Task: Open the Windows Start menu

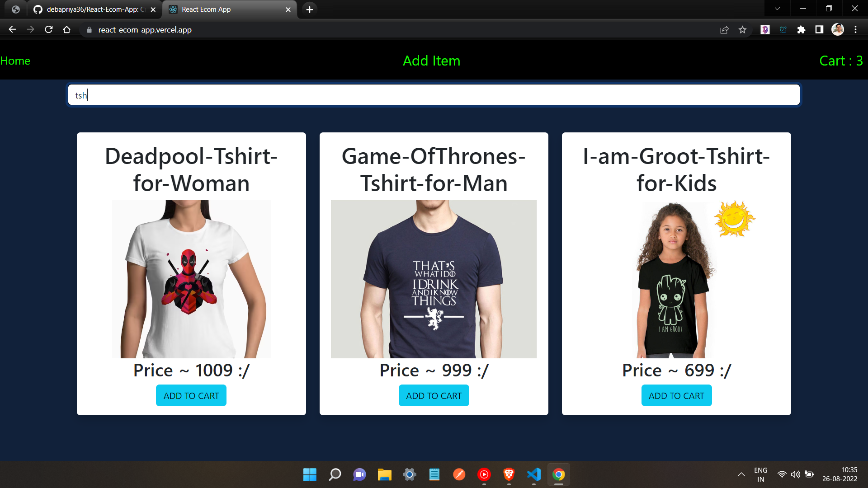Action: [310, 474]
